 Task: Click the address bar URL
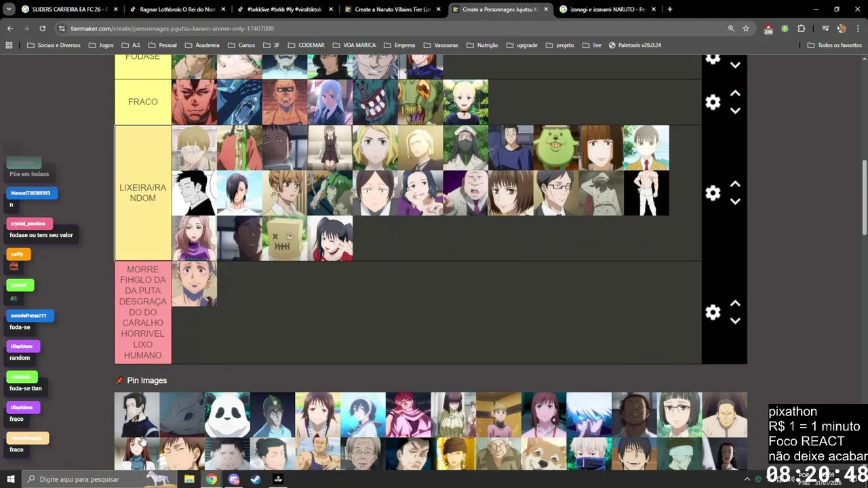pos(172,28)
